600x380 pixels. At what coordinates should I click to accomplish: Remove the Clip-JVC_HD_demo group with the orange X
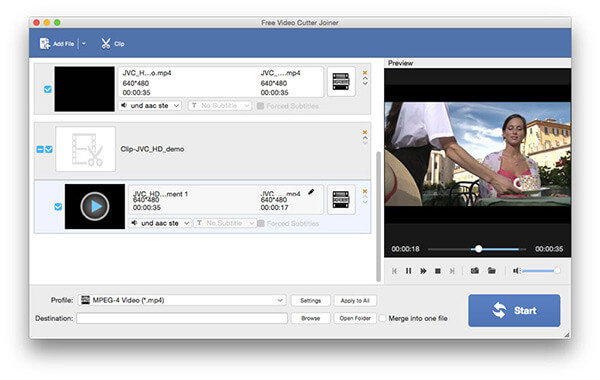point(365,132)
